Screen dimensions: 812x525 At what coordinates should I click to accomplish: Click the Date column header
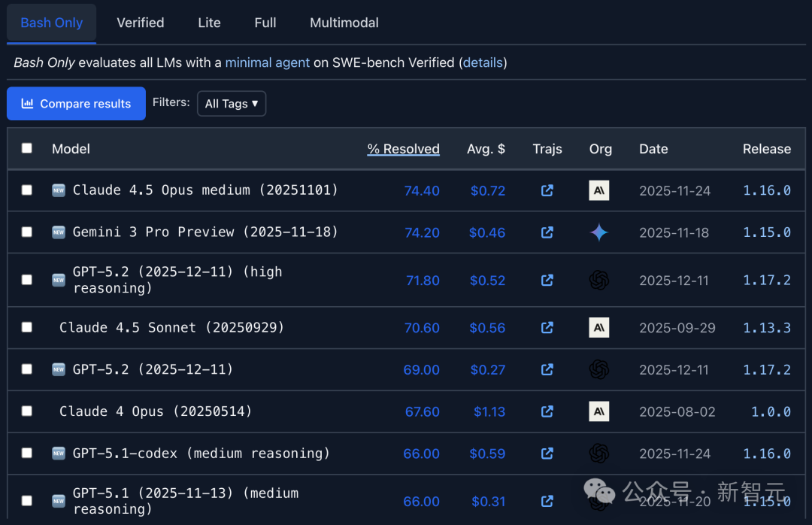[x=653, y=149]
